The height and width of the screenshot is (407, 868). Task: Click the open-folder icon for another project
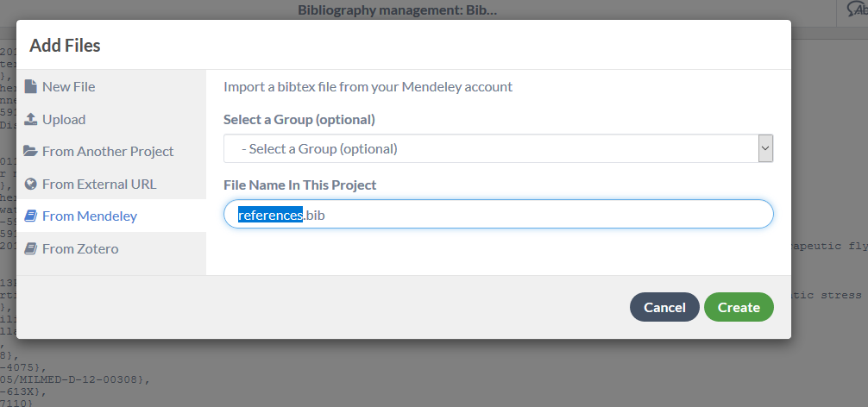click(x=31, y=151)
